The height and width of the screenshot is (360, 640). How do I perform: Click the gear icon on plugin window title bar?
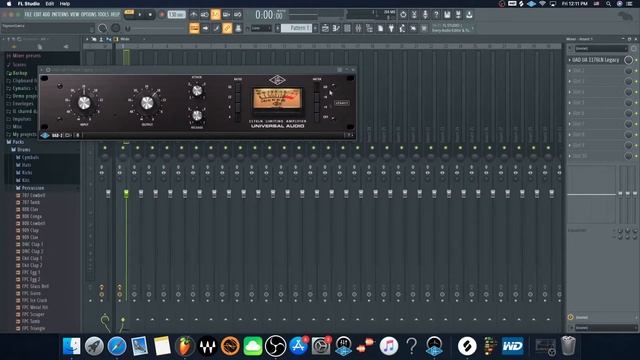click(x=48, y=70)
